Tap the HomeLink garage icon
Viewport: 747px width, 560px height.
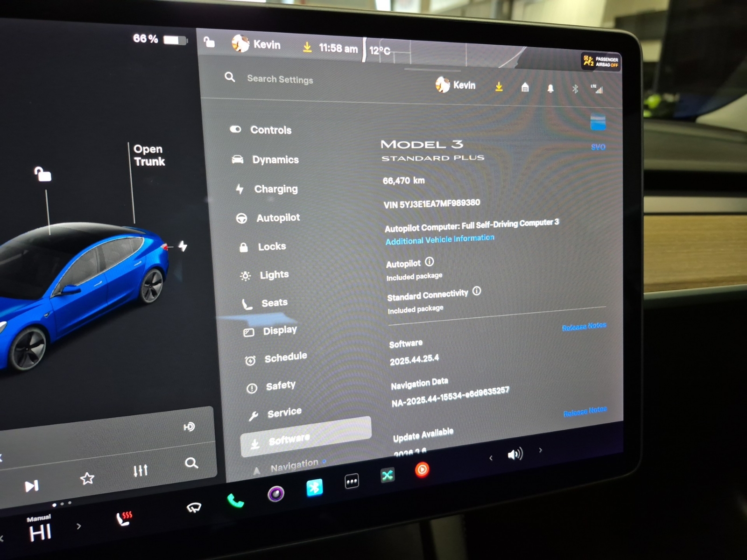[x=525, y=87]
